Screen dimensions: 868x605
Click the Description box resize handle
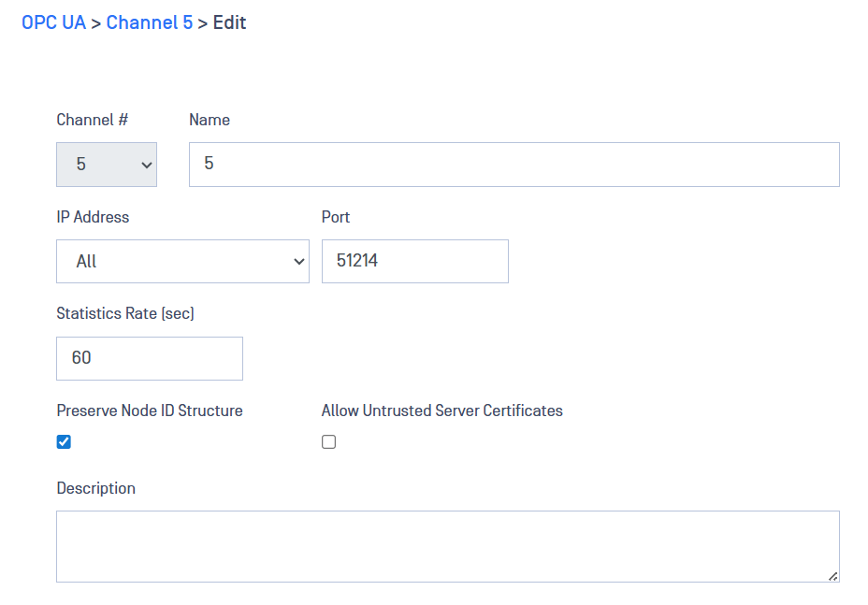(x=832, y=576)
